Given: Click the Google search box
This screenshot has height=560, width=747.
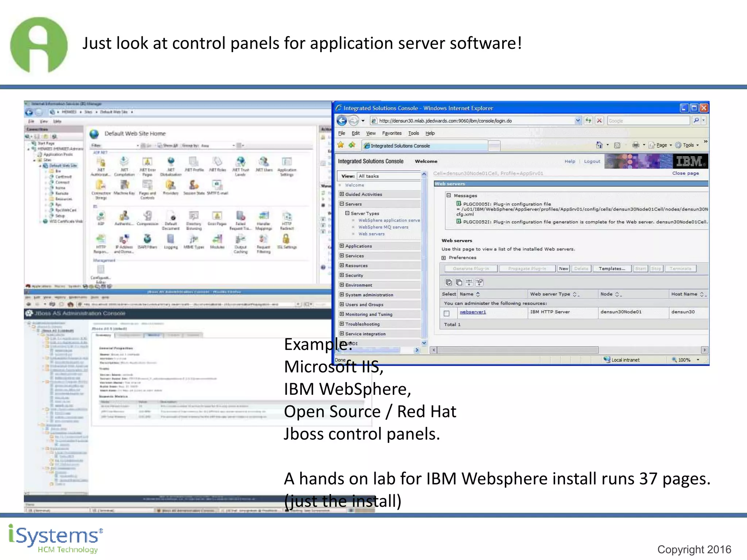Looking at the screenshot, I should pos(649,121).
